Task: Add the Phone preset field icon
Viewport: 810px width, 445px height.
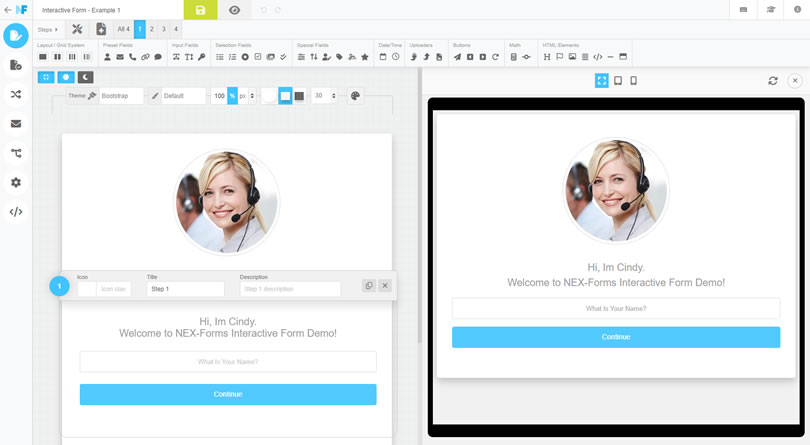Action: [x=132, y=57]
